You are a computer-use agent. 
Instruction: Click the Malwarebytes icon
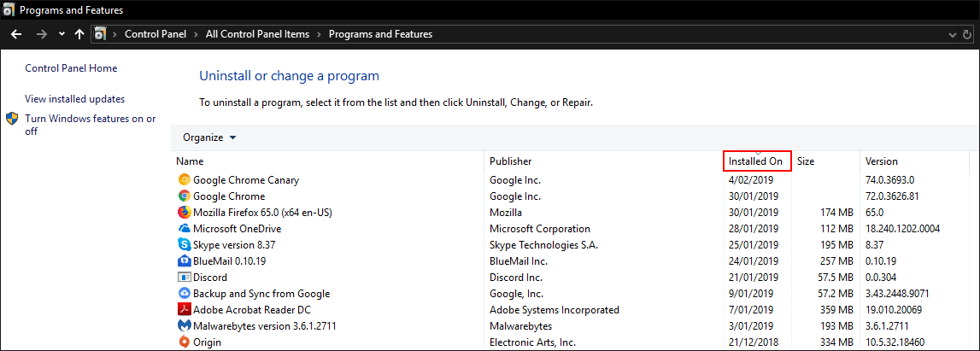click(x=185, y=326)
